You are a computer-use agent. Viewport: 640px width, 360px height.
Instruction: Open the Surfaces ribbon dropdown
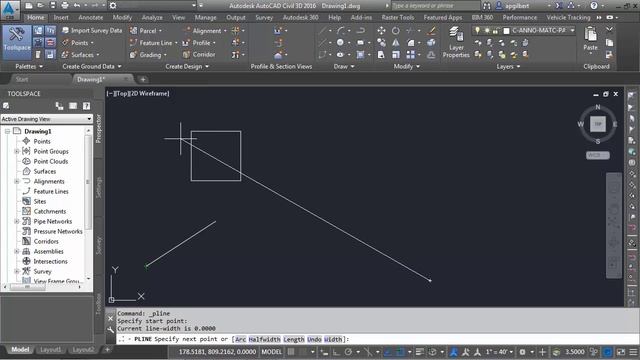[x=80, y=55]
